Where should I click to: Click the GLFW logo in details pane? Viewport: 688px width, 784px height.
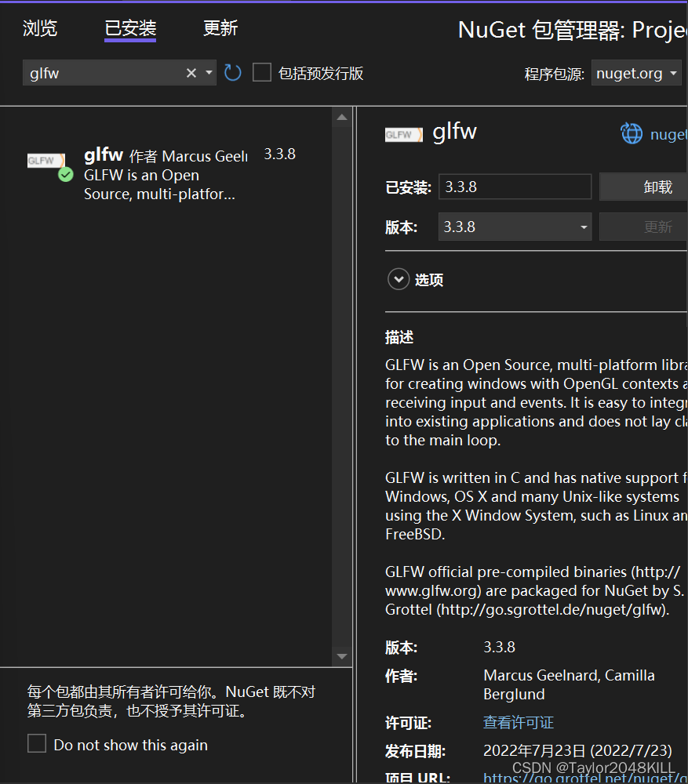point(404,135)
